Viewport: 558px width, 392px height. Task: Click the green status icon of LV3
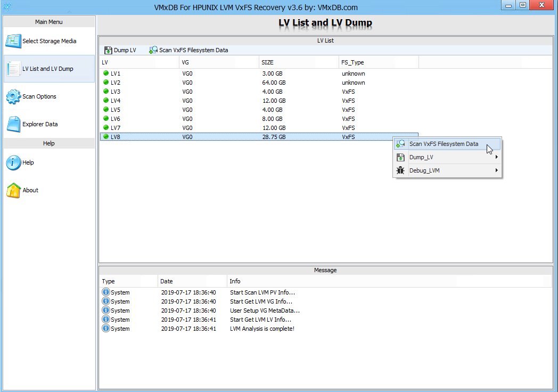(x=106, y=92)
